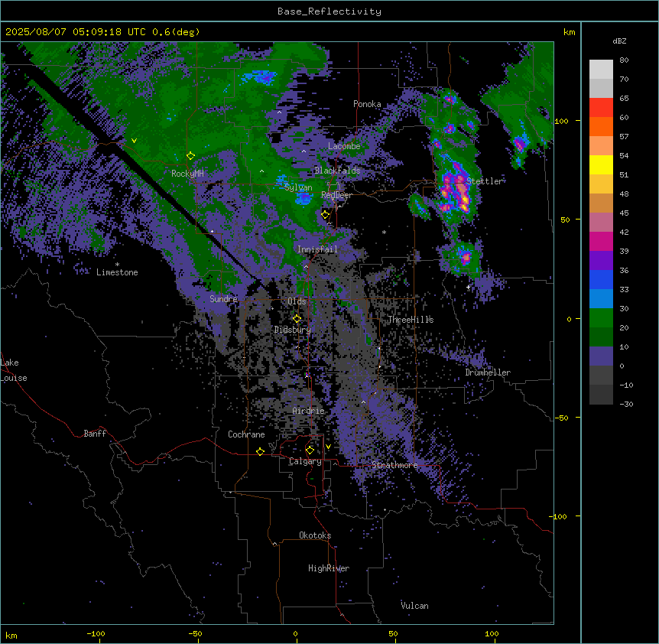Click the Base_Reflectivity title text
The width and height of the screenshot is (659, 644).
[329, 11]
